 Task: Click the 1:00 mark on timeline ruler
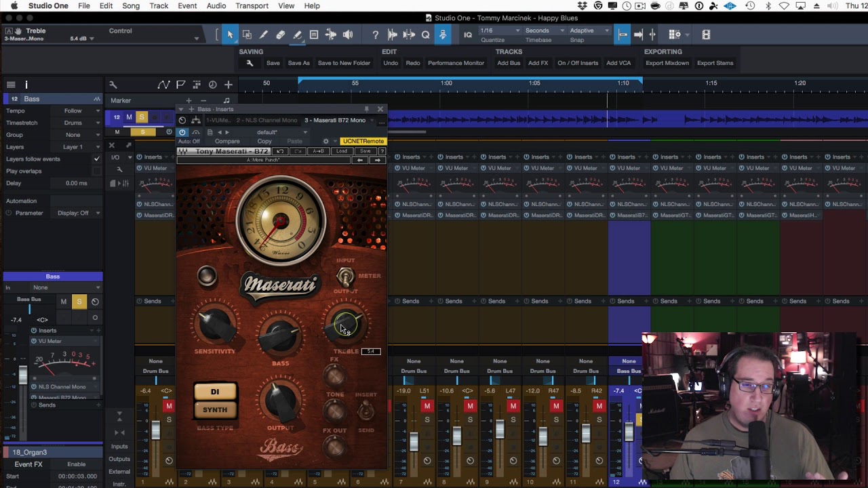pyautogui.click(x=446, y=83)
